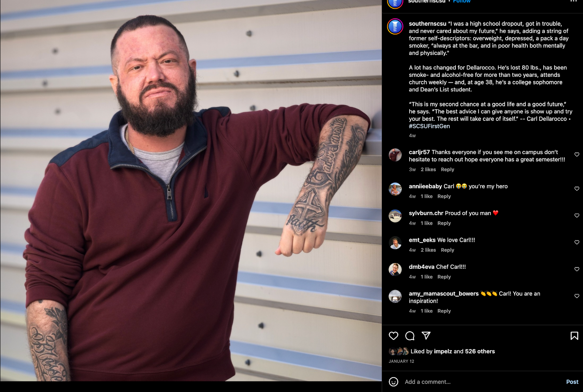View the 526 others who liked
The height and width of the screenshot is (392, 583).
tap(480, 351)
